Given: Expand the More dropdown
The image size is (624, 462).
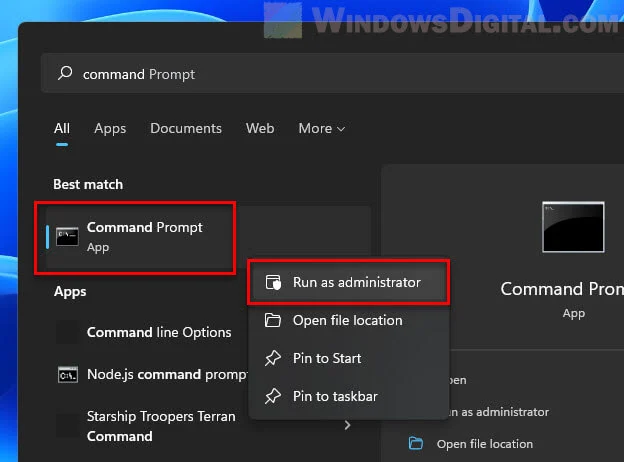Looking at the screenshot, I should point(322,129).
